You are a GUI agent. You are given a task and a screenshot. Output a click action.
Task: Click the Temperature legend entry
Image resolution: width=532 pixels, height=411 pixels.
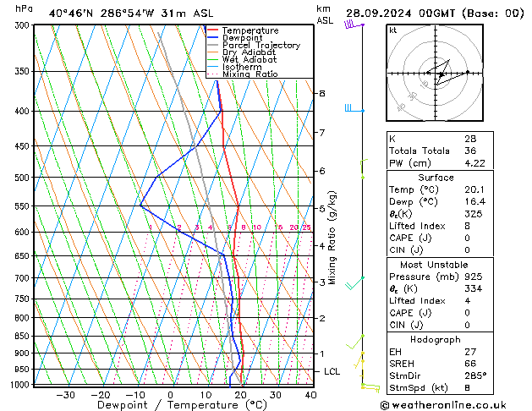click(250, 30)
